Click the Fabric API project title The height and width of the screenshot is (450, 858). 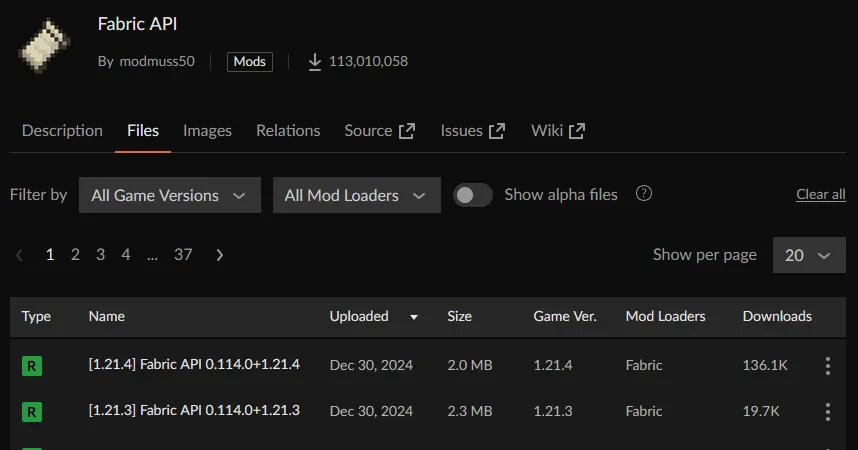(x=137, y=24)
